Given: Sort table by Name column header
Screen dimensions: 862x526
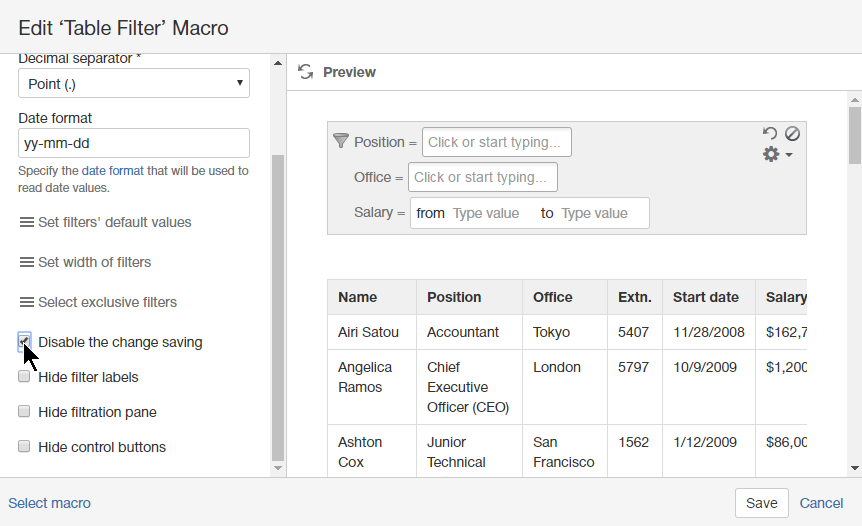Looking at the screenshot, I should (358, 297).
